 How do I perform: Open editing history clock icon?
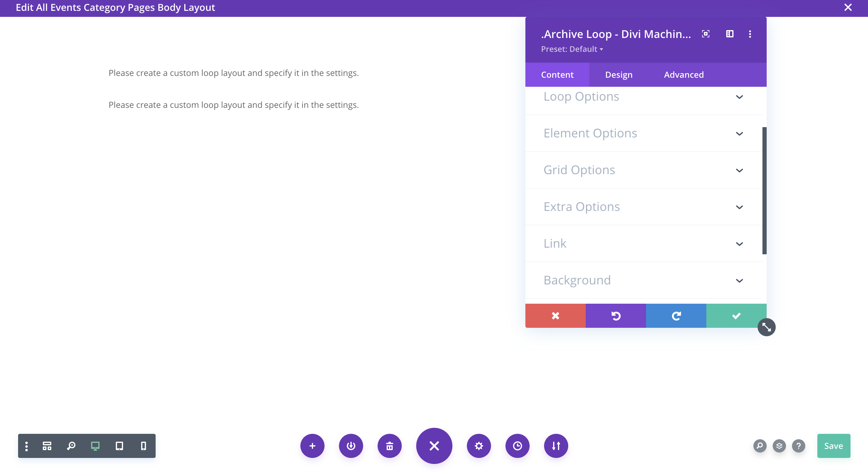(x=517, y=446)
